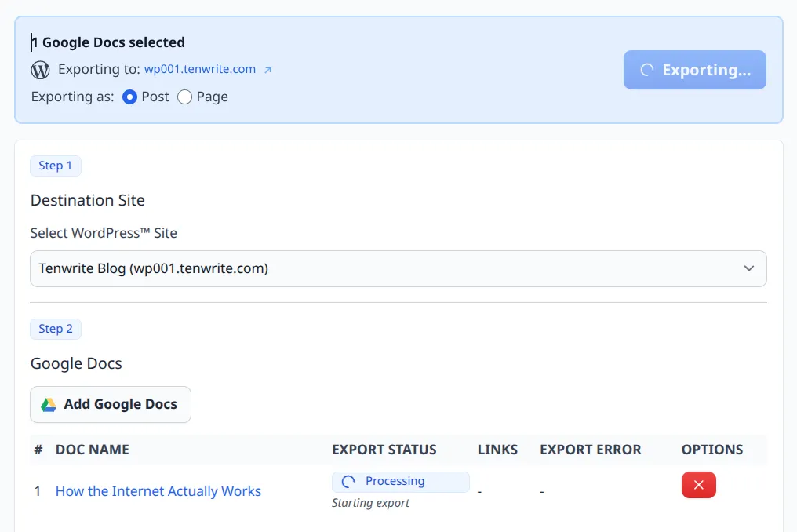
Task: Open site via external link arrow icon
Action: tap(267, 68)
